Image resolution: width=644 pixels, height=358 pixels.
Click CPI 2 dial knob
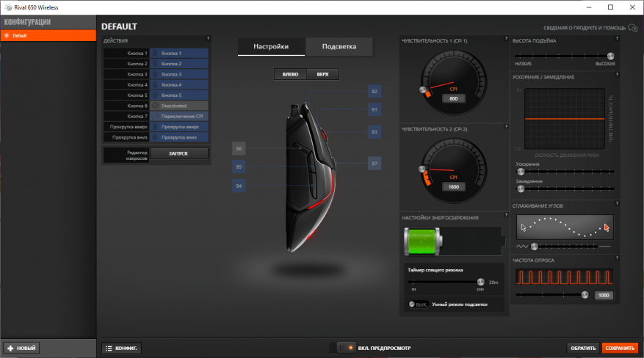pyautogui.click(x=422, y=169)
